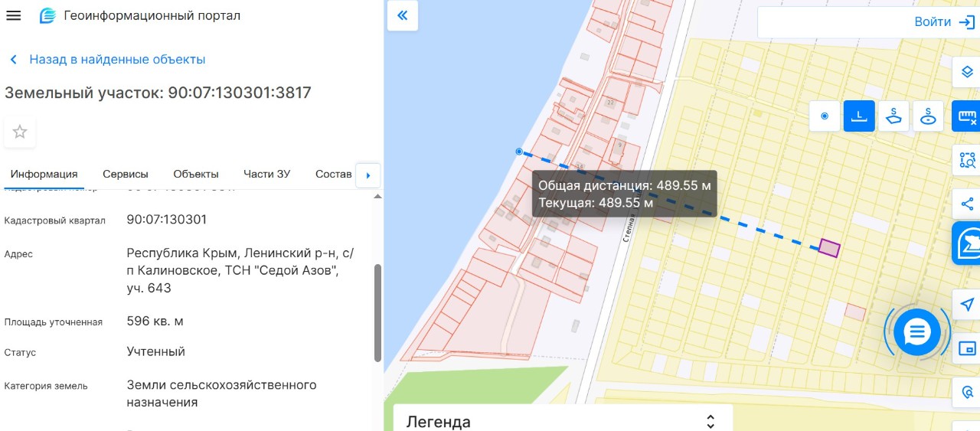Screen dimensions: 980x431
Task: Select the circle area measurement mode
Action: coord(928,116)
